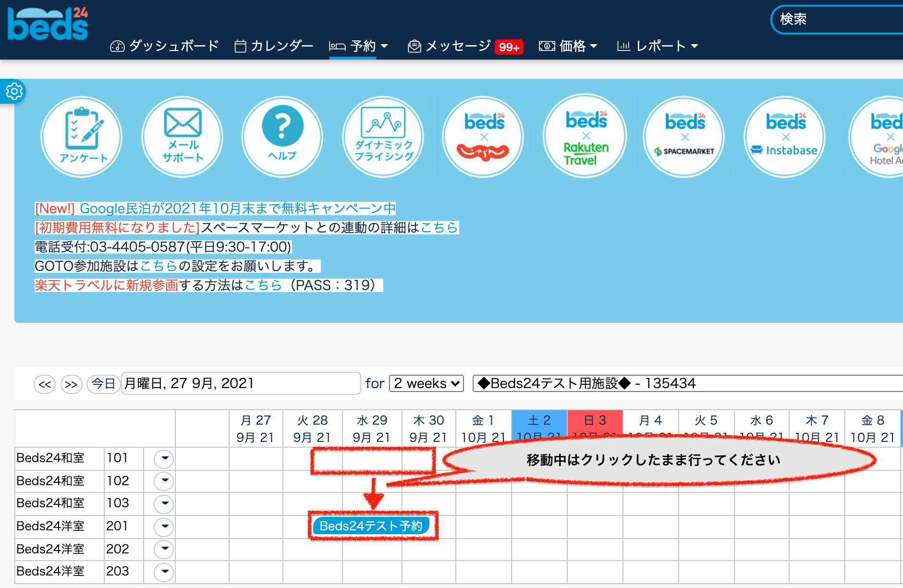The width and height of the screenshot is (903, 588).
Task: Open メッセージ with 99+ badge
Action: pyautogui.click(x=464, y=46)
